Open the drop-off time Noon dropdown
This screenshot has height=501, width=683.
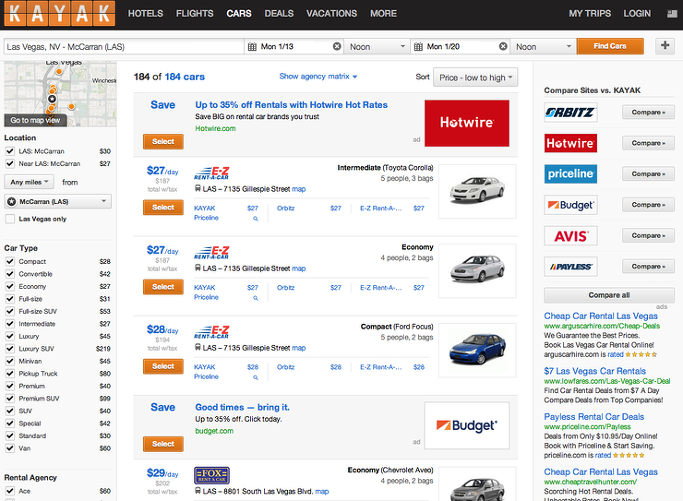click(x=543, y=47)
